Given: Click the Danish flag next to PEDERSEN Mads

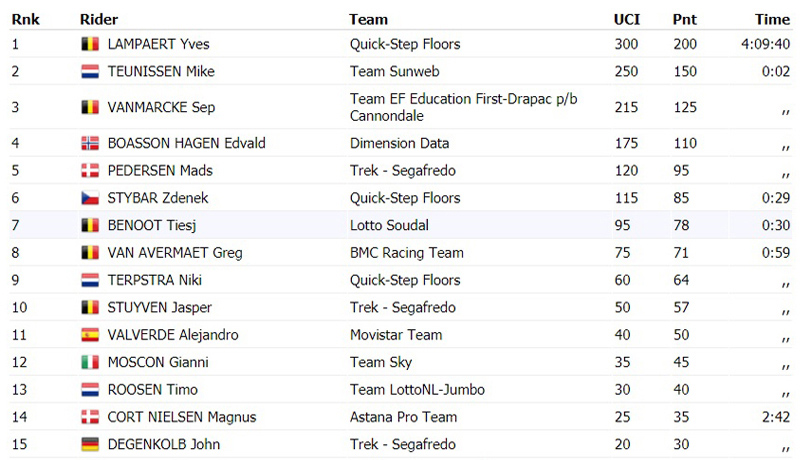Looking at the screenshot, I should (x=90, y=171).
